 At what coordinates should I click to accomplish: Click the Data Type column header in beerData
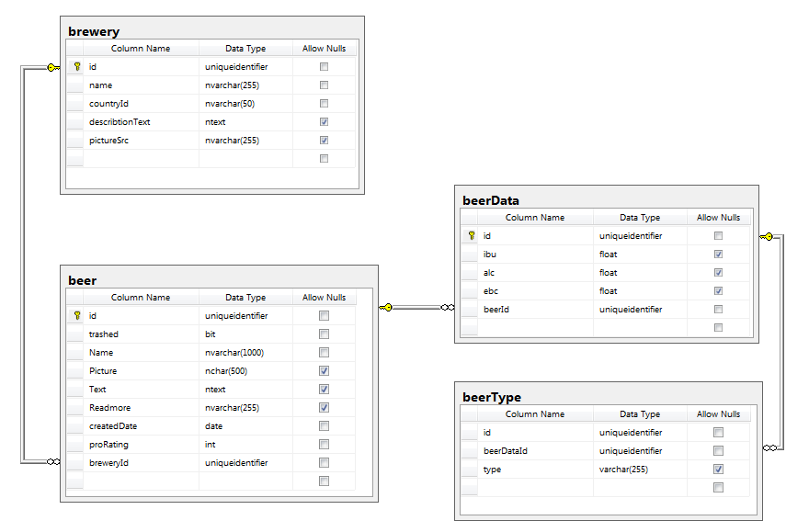(x=639, y=217)
